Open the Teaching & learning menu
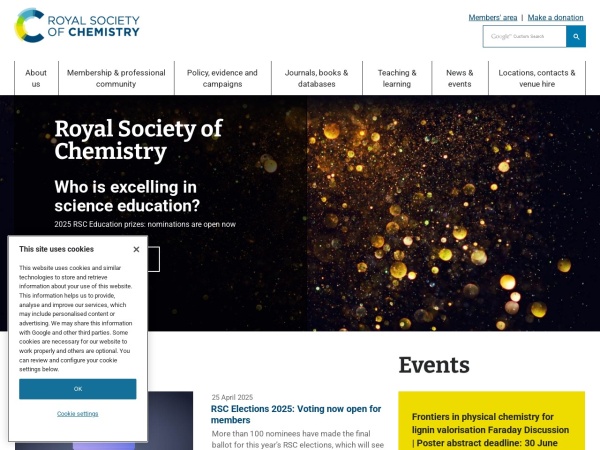This screenshot has height=450, width=600. point(397,78)
